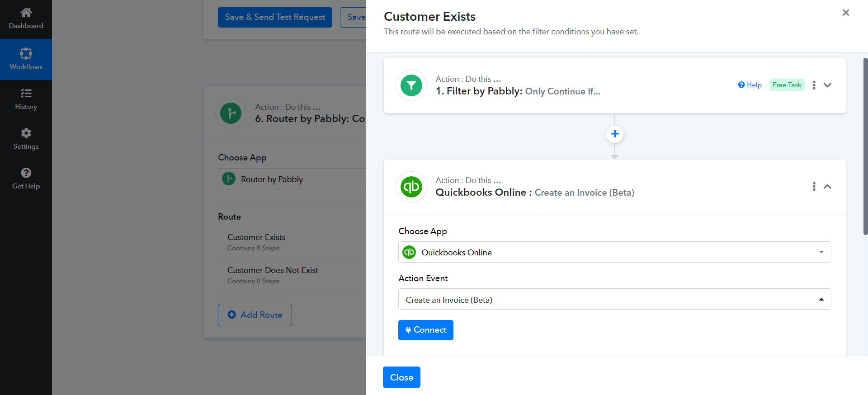Collapse the Quickbooks Online step

point(827,186)
